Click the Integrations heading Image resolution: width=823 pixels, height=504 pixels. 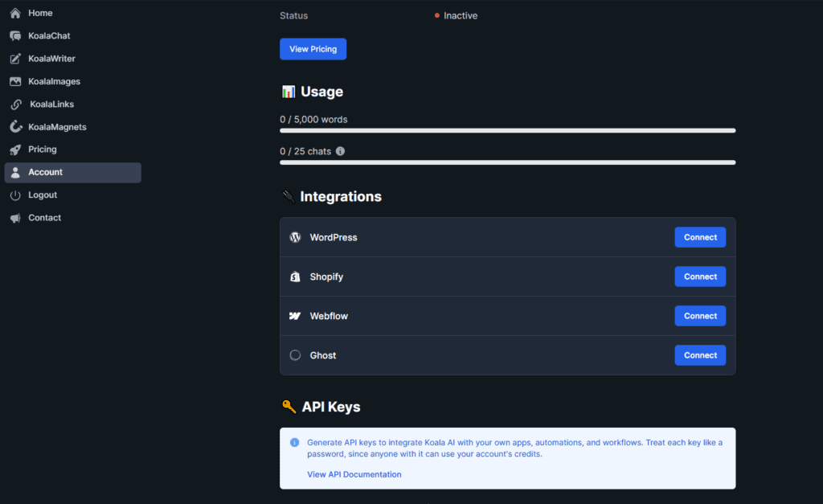point(341,196)
